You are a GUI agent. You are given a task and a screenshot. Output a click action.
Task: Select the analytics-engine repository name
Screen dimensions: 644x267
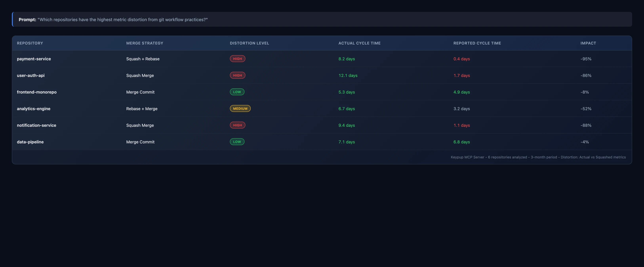(34, 109)
